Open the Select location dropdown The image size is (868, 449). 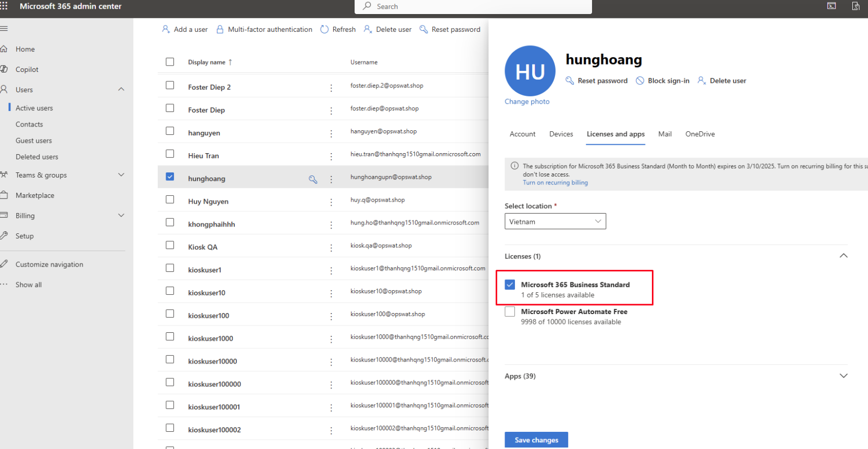(555, 221)
